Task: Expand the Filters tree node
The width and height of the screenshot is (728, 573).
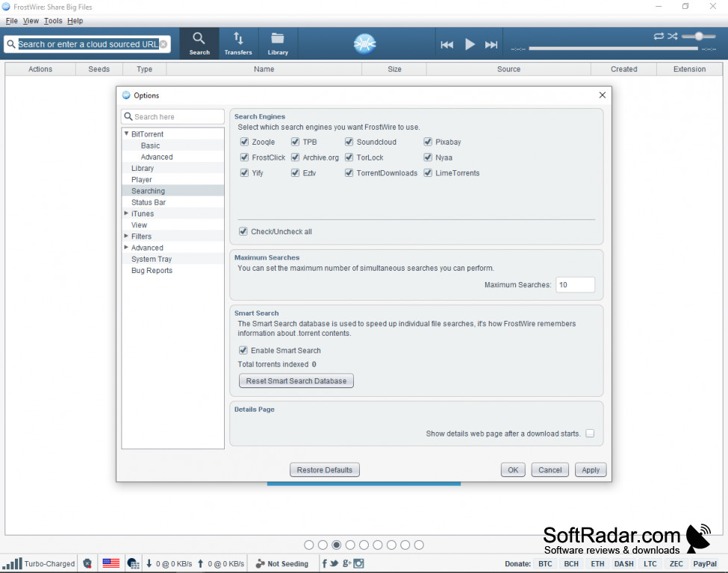Action: (126, 236)
